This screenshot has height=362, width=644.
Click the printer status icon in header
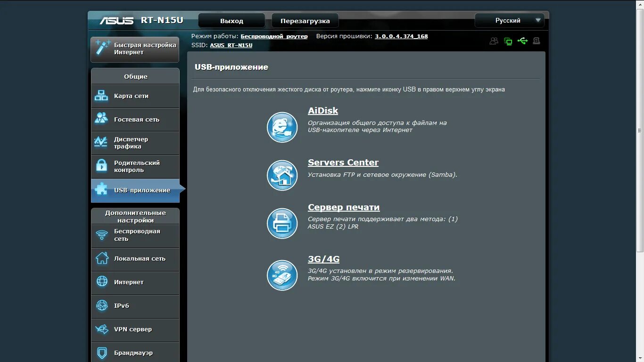click(537, 41)
